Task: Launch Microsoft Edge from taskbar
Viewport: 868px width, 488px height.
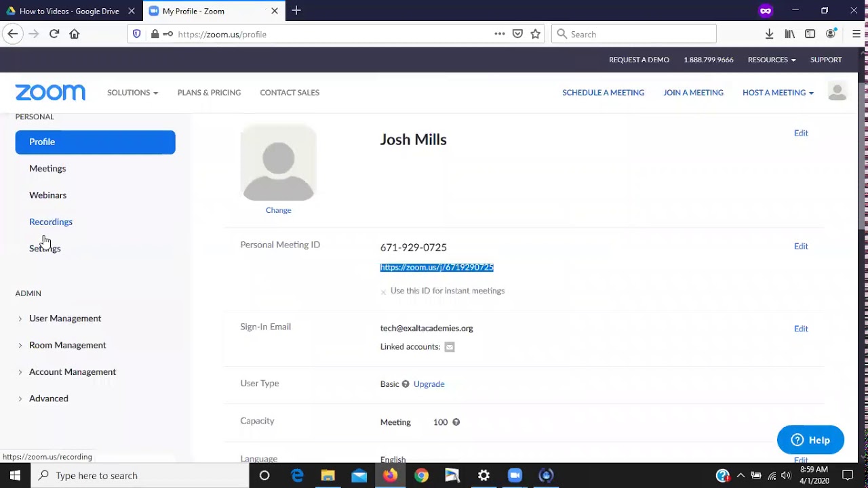Action: click(x=297, y=475)
